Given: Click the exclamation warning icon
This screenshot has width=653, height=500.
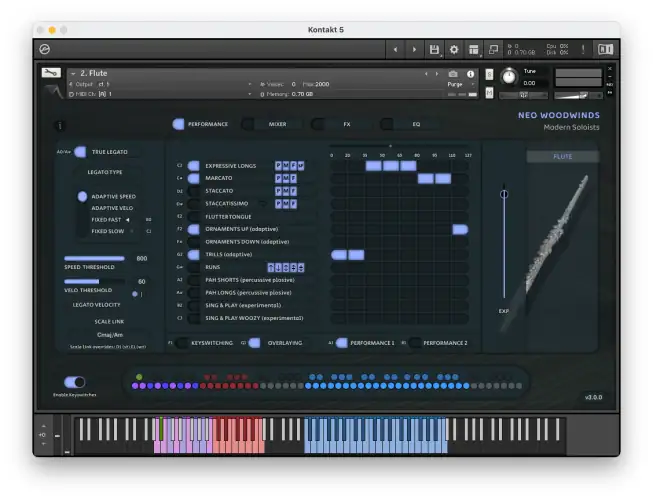Looking at the screenshot, I should tap(583, 50).
